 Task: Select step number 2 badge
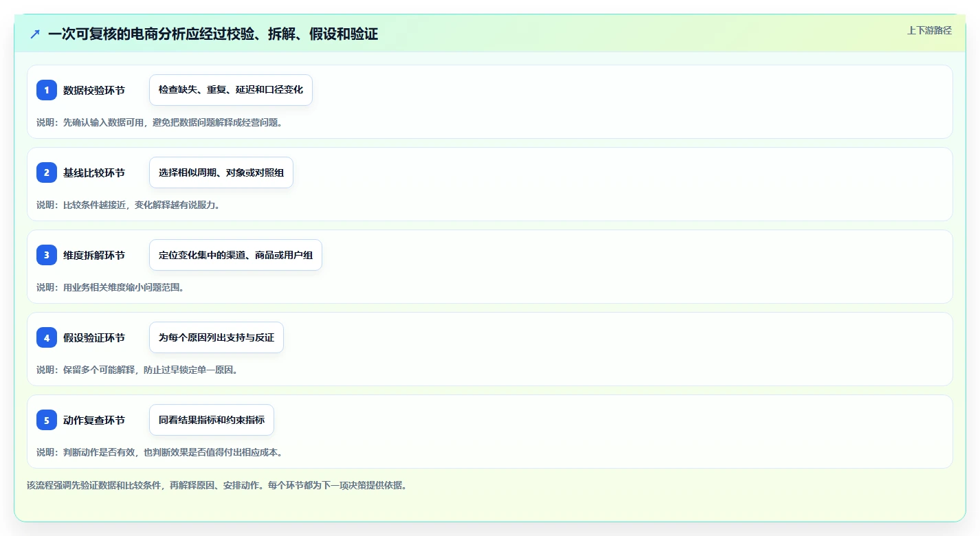click(47, 172)
